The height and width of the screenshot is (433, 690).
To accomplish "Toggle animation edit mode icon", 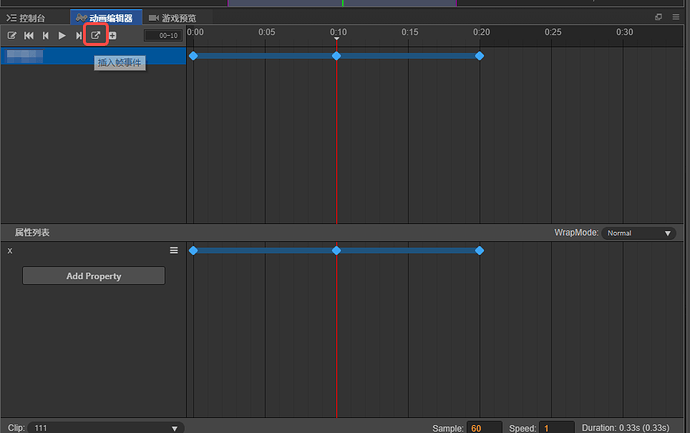I will [12, 36].
